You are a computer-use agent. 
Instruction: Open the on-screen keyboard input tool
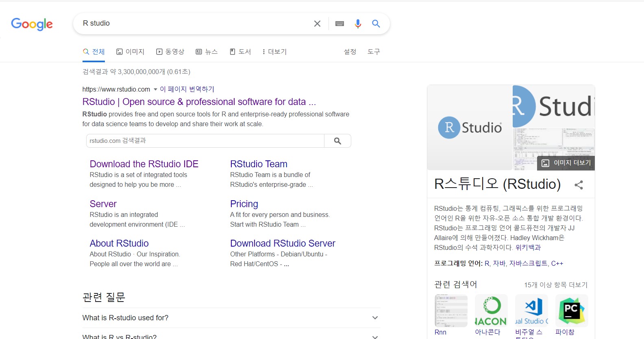pyautogui.click(x=339, y=24)
